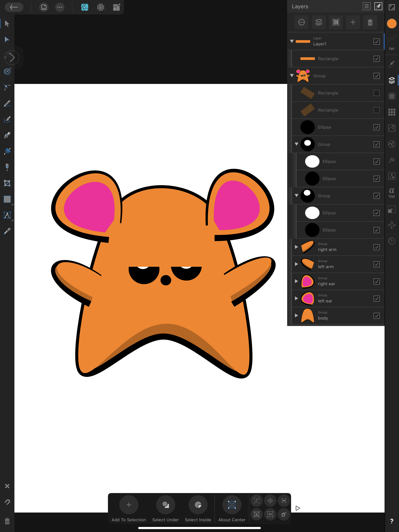Viewport: 399px width, 532px height.
Task: Select the Node tool
Action: coord(7,40)
